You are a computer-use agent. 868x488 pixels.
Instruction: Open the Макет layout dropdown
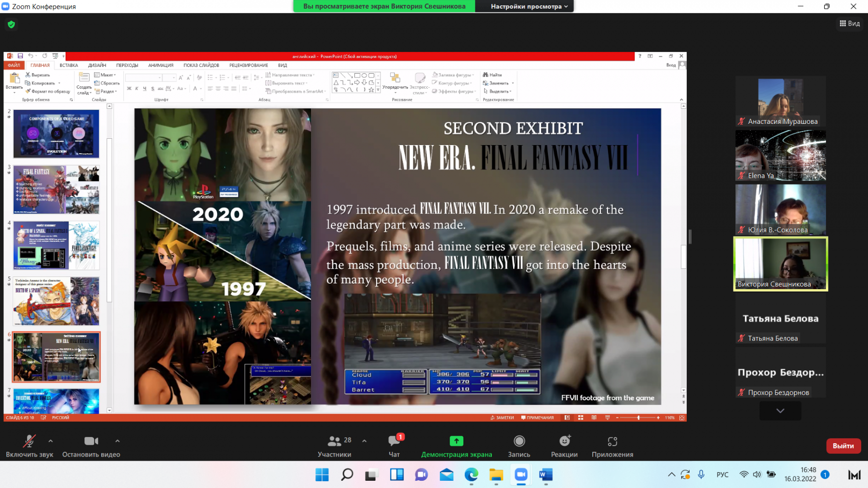[x=105, y=75]
